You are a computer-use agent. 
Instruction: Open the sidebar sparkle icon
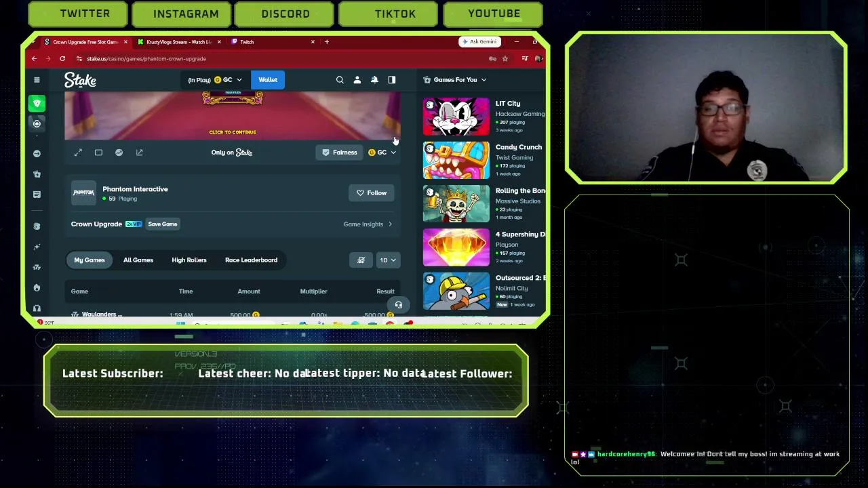[x=37, y=247]
